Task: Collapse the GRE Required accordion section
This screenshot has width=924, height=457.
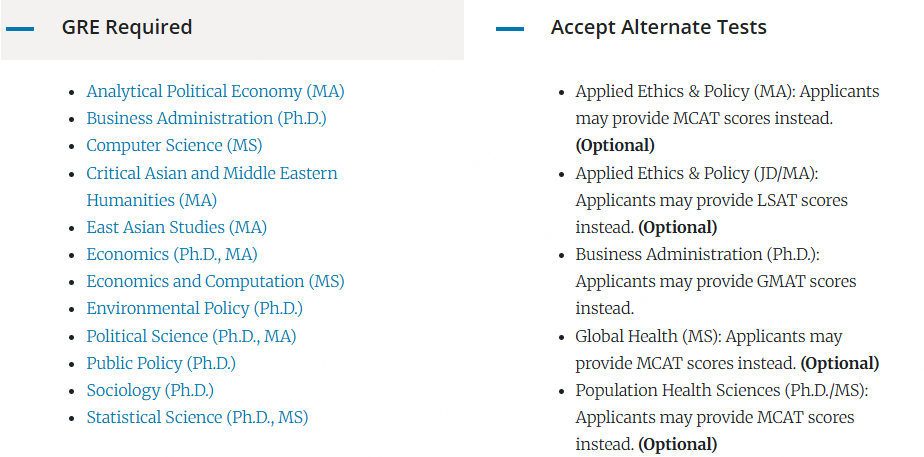Action: [x=232, y=29]
